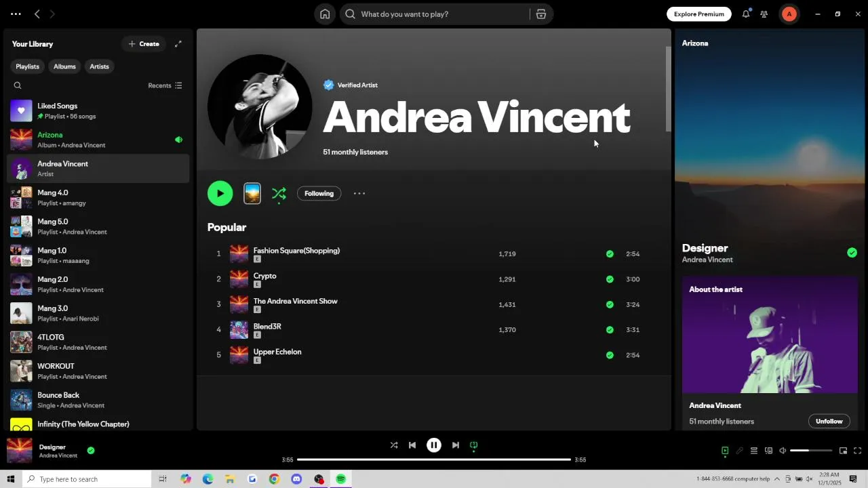Open the notifications bell
The image size is (868, 488).
tap(746, 14)
